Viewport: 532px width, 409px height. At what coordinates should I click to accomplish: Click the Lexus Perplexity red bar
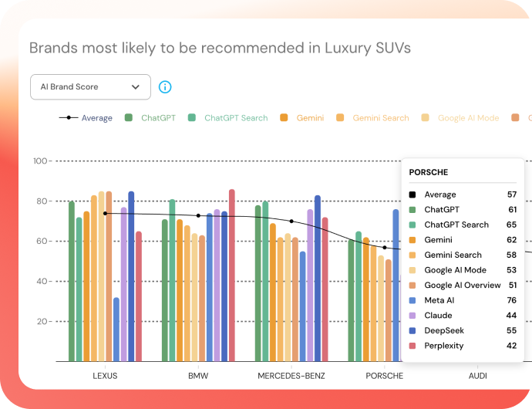tap(139, 296)
